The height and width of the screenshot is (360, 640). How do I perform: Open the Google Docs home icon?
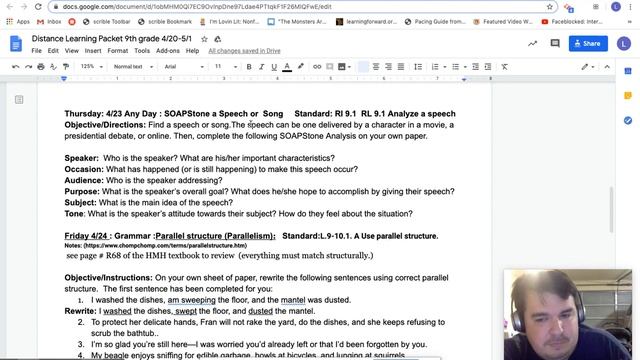coord(16,44)
